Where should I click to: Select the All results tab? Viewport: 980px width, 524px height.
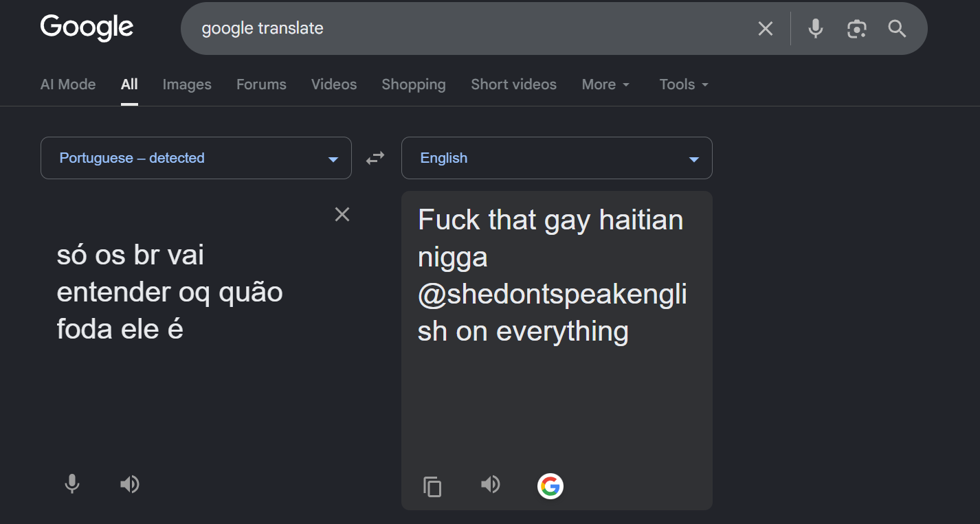(x=129, y=84)
